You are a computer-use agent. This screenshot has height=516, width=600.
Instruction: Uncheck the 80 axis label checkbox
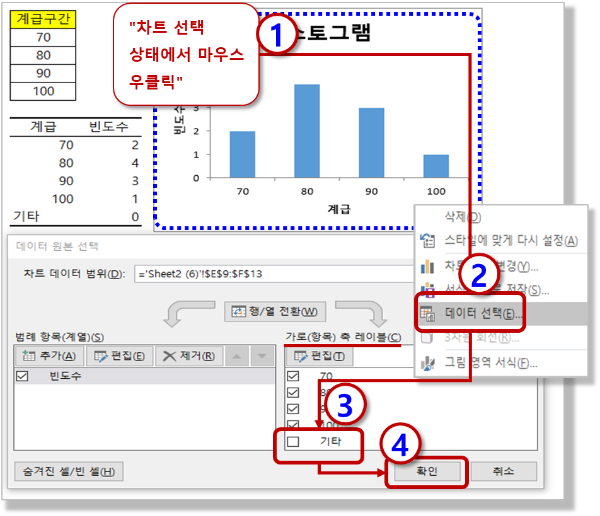click(293, 392)
